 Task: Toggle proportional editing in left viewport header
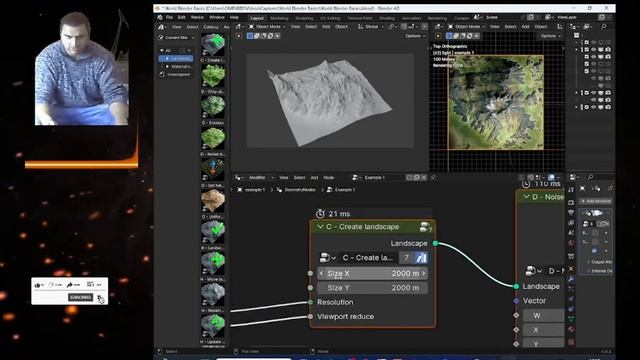424,27
